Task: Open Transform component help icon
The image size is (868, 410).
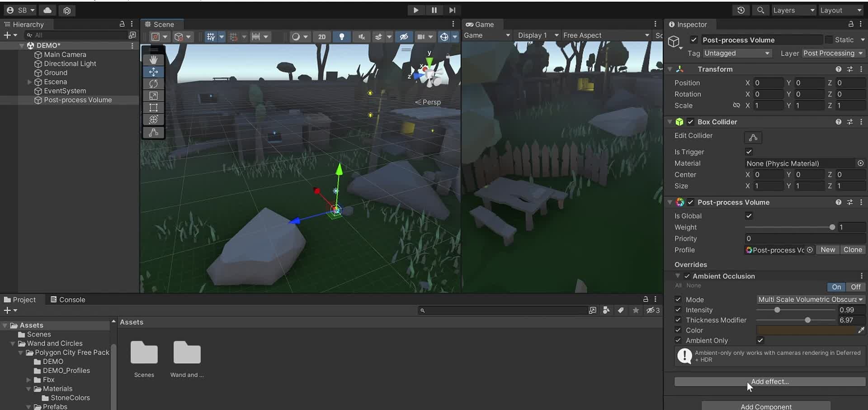Action: coord(839,69)
